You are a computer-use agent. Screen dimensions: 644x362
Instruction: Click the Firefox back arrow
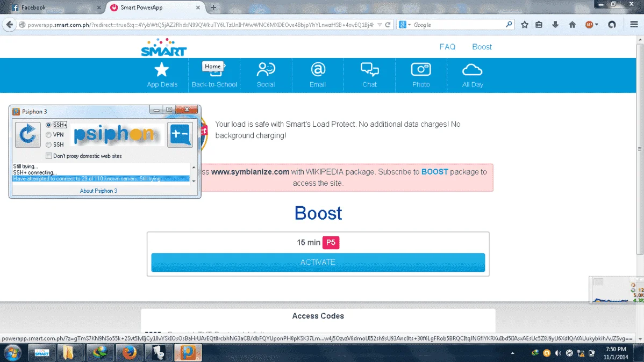point(10,25)
